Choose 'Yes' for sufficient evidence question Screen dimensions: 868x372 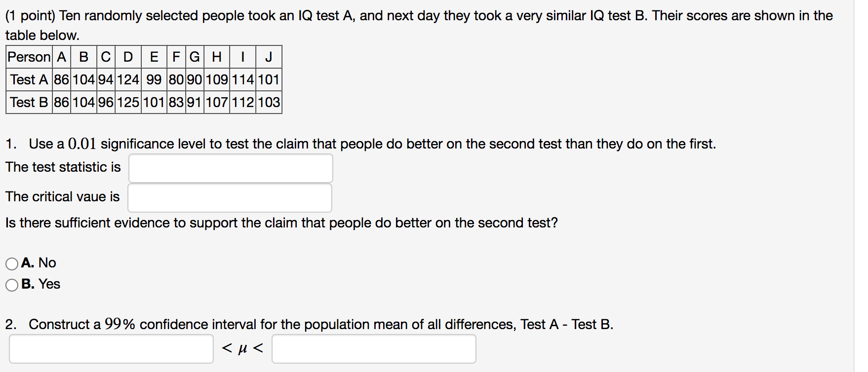12,285
